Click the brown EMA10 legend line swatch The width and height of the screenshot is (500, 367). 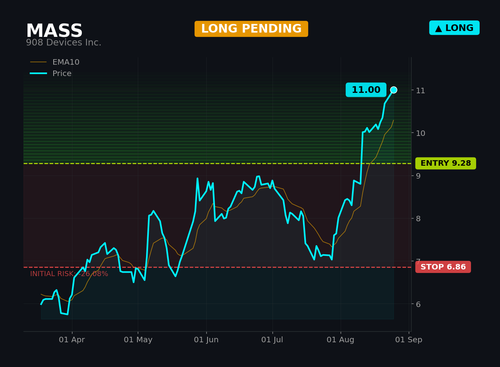[x=38, y=62]
